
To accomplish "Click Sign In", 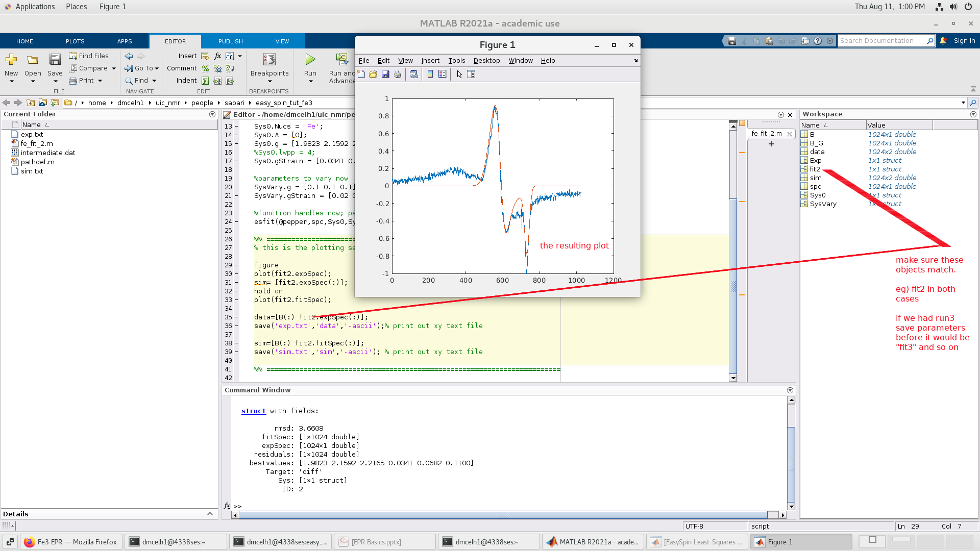I will point(964,41).
